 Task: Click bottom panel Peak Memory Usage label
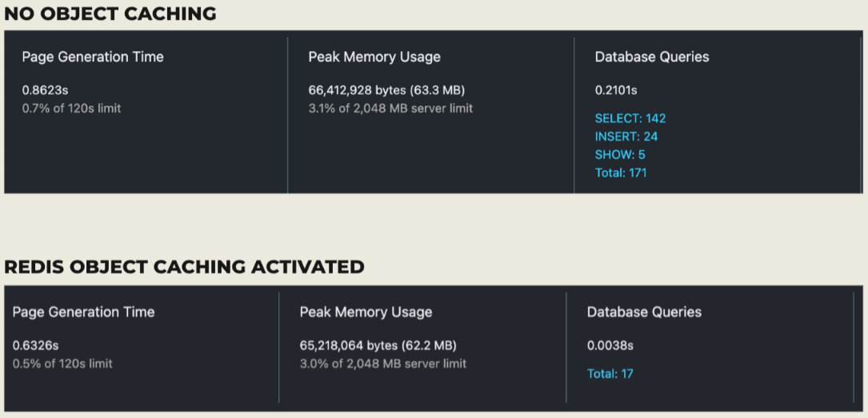click(x=366, y=313)
